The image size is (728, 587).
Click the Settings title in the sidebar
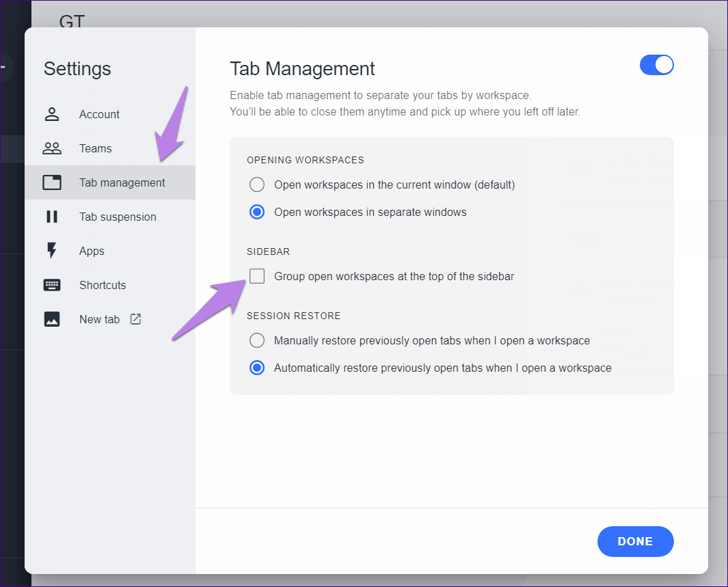tap(77, 68)
